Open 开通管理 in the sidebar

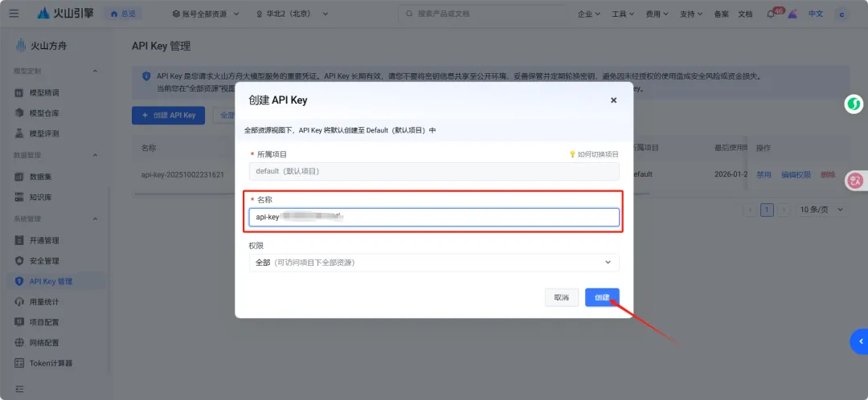(x=44, y=241)
